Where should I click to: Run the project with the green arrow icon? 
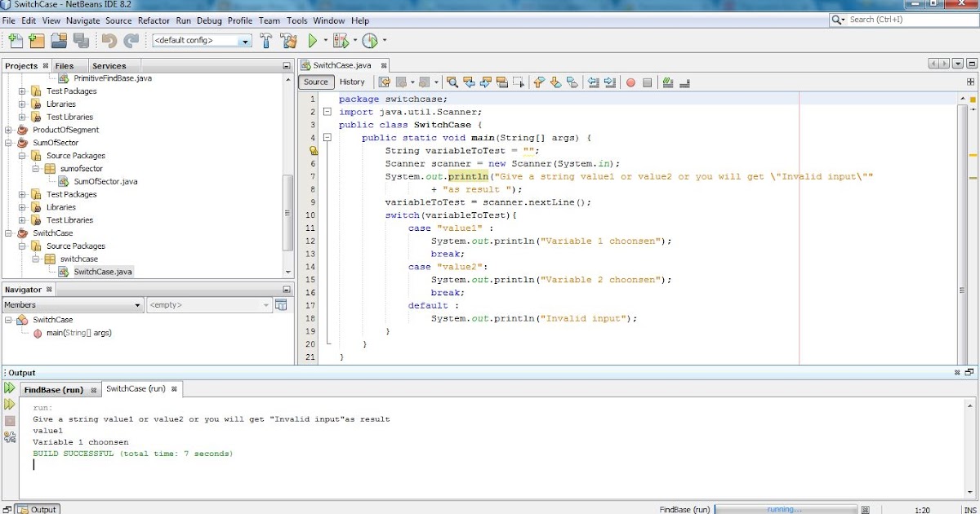tap(313, 41)
